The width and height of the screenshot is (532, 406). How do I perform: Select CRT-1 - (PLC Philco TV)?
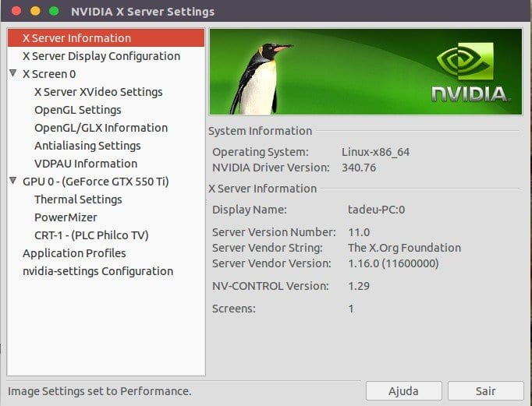click(x=91, y=235)
